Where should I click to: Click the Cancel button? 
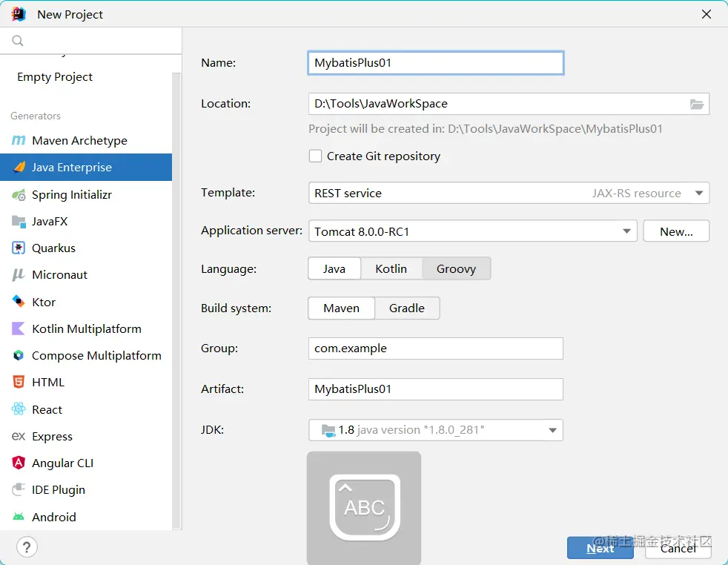point(678,548)
